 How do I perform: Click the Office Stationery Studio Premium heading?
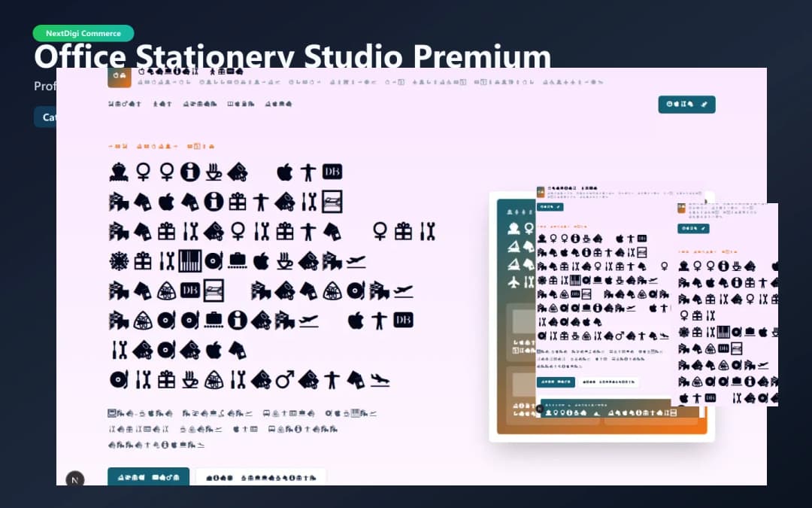tap(292, 56)
